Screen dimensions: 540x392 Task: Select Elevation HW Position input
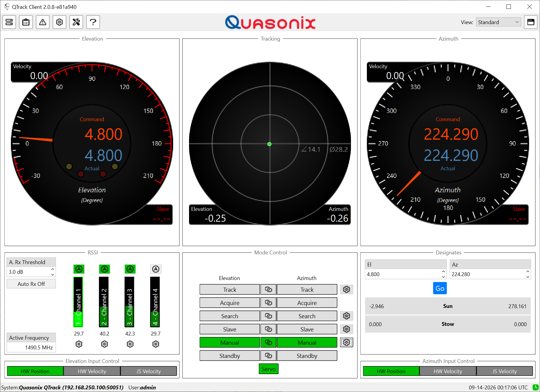click(x=35, y=371)
